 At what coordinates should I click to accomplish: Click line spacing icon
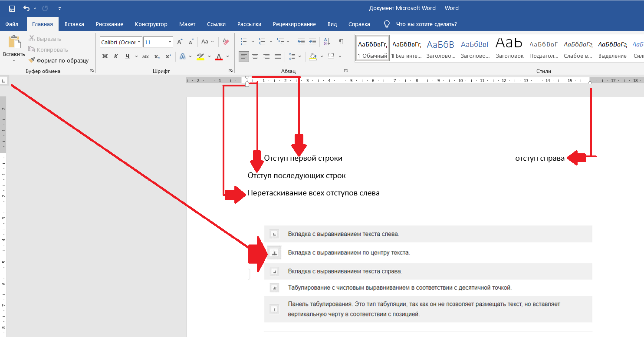(x=292, y=56)
